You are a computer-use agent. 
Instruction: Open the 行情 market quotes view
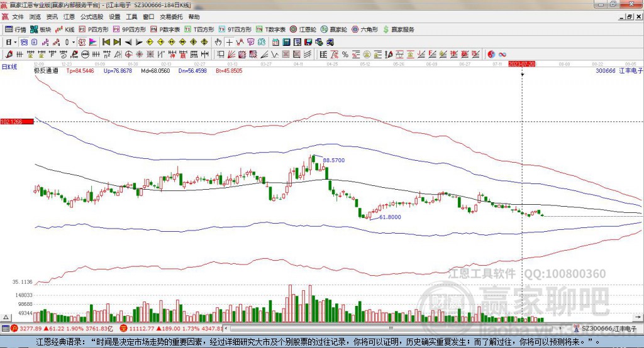16,30
